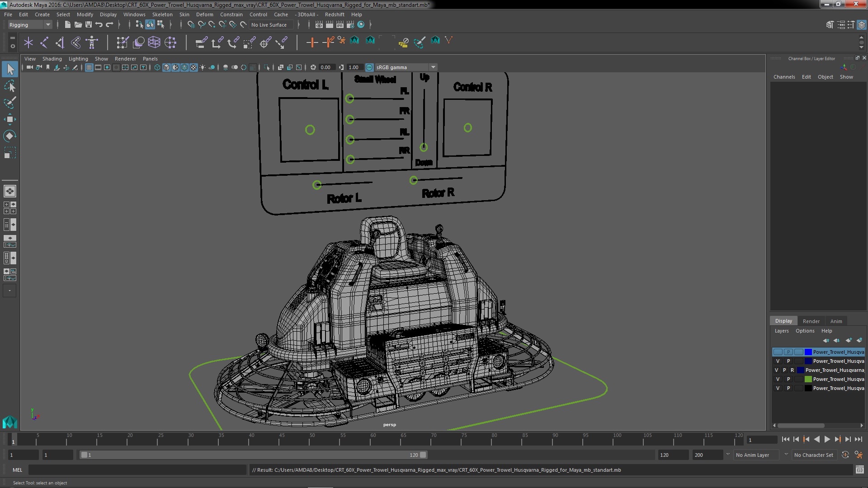This screenshot has height=488, width=868.
Task: Click the Set Key orange plus icon
Action: [312, 42]
